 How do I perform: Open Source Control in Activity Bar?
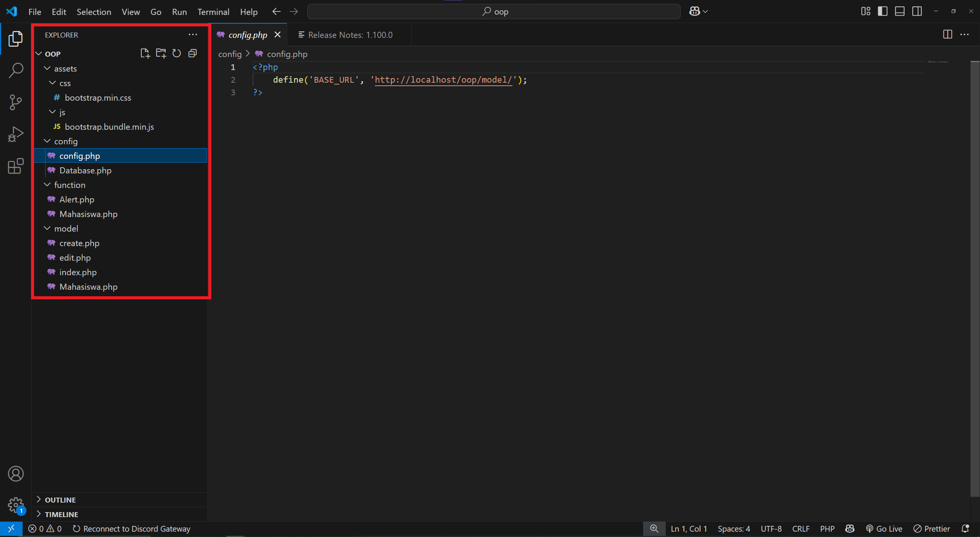[16, 102]
